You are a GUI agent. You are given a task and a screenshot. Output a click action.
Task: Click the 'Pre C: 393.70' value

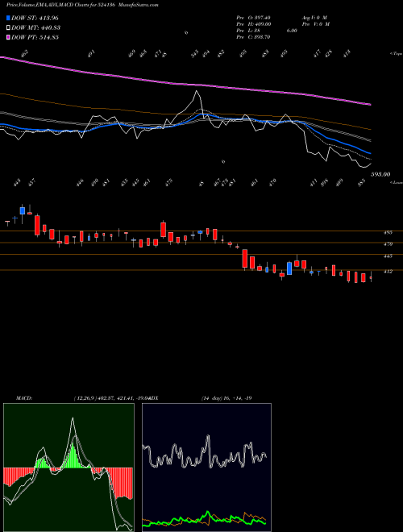pos(253,37)
